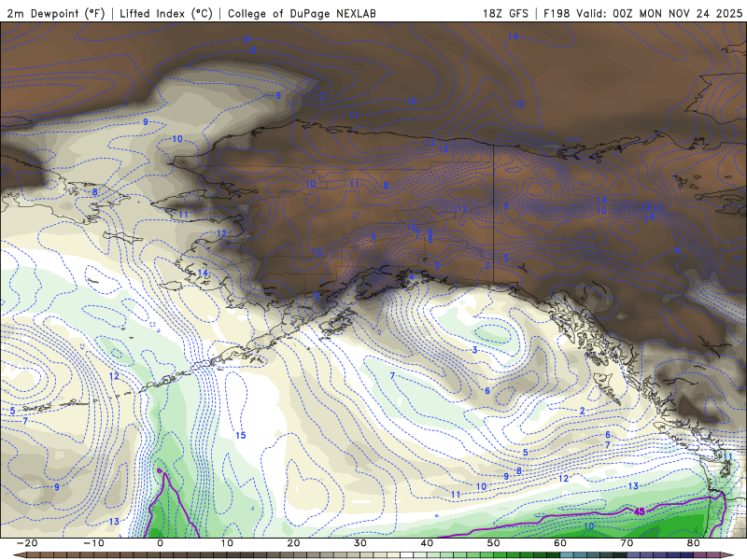Pick the teal color bar segment under 60

click(x=567, y=555)
